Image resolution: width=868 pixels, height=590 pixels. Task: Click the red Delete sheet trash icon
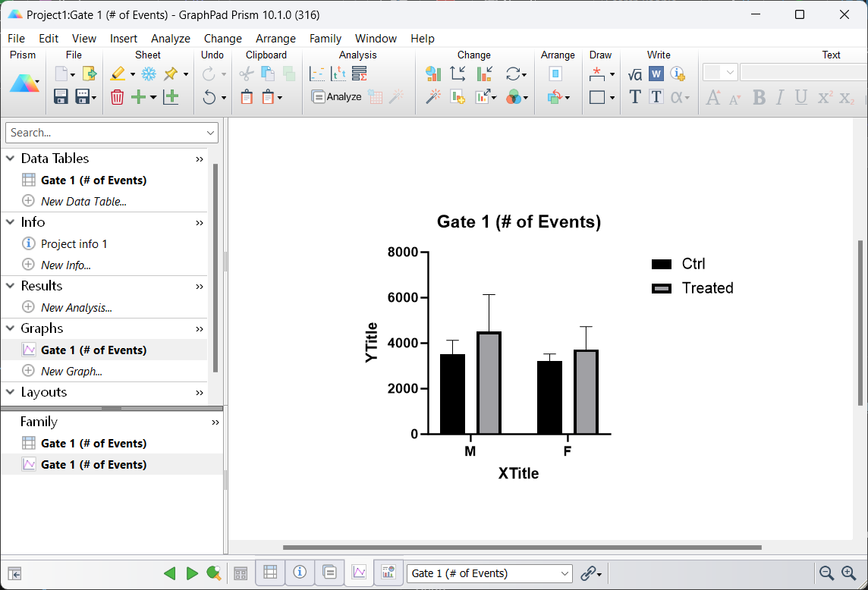[117, 97]
